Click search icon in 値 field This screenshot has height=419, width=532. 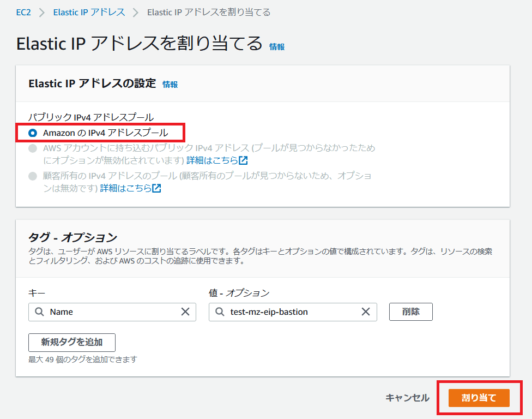pyautogui.click(x=220, y=312)
